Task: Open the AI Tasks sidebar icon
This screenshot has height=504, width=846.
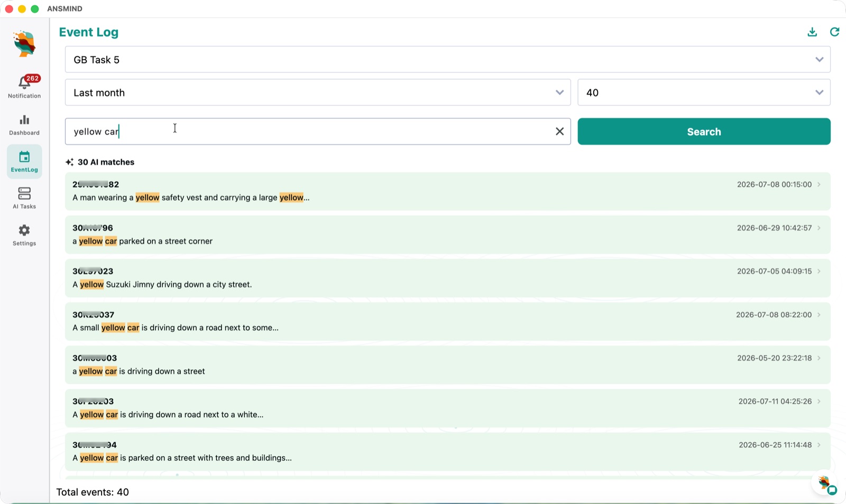Action: tap(24, 193)
